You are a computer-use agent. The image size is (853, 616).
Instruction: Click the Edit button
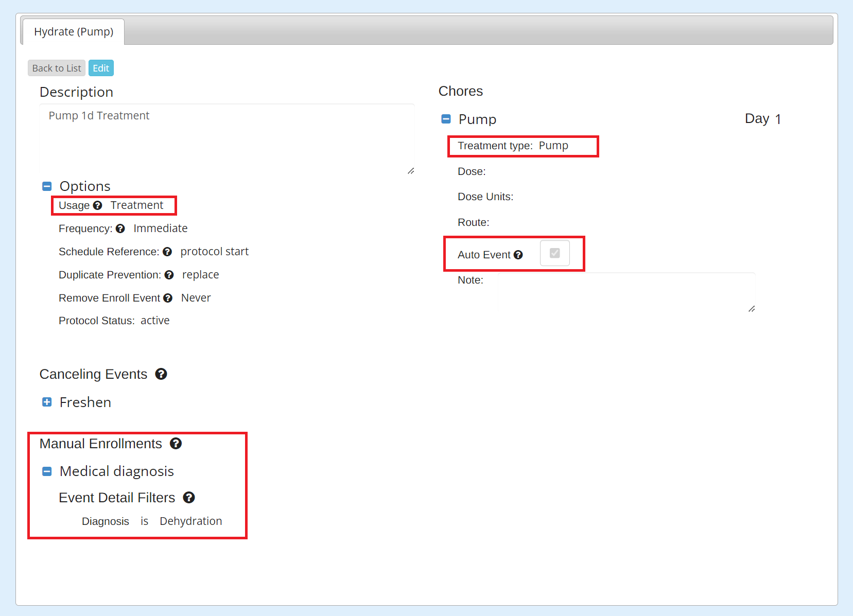point(101,68)
